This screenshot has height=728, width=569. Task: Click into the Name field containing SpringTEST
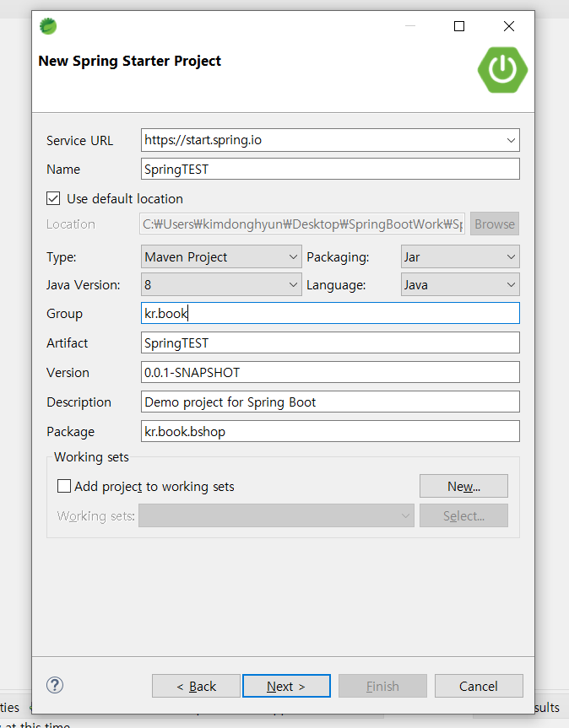click(x=330, y=169)
